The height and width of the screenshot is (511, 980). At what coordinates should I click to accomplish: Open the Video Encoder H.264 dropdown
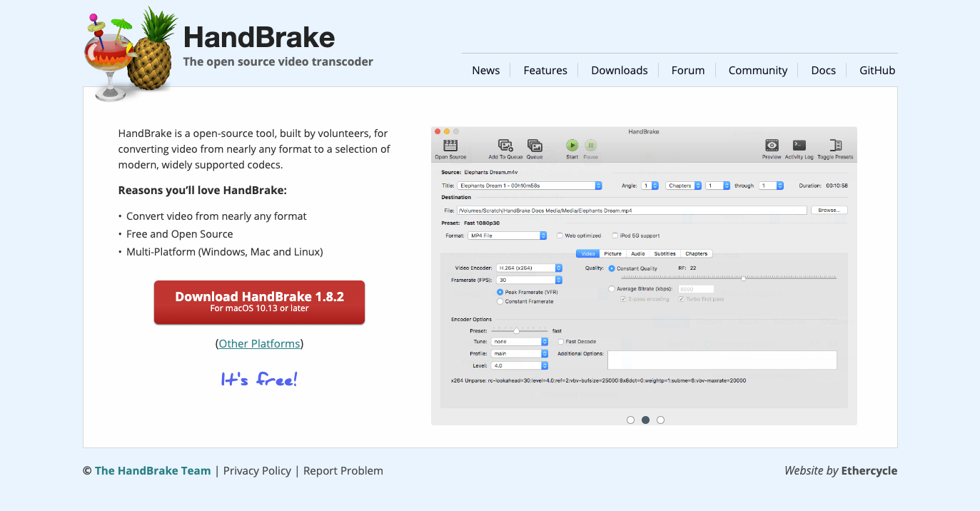(530, 268)
